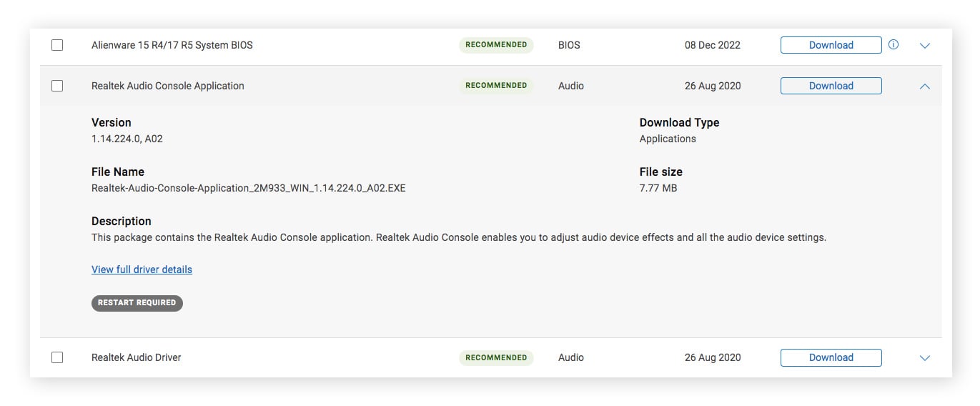
Task: Click RECOMMENDED badge for Realtek Audio Driver
Action: click(496, 357)
